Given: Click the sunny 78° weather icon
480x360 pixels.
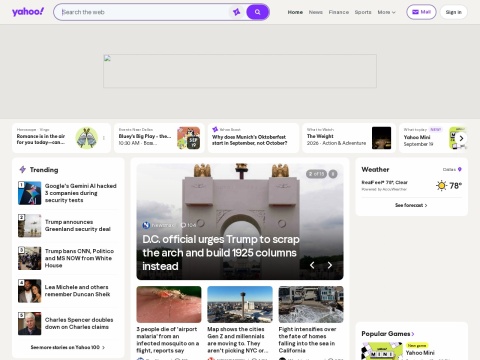Looking at the screenshot, I should pyautogui.click(x=441, y=185).
